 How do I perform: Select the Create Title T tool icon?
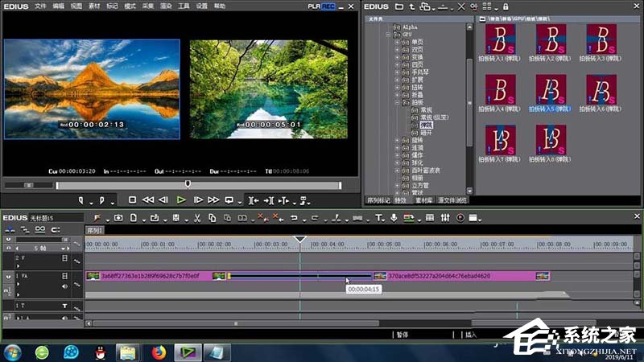coord(378,218)
